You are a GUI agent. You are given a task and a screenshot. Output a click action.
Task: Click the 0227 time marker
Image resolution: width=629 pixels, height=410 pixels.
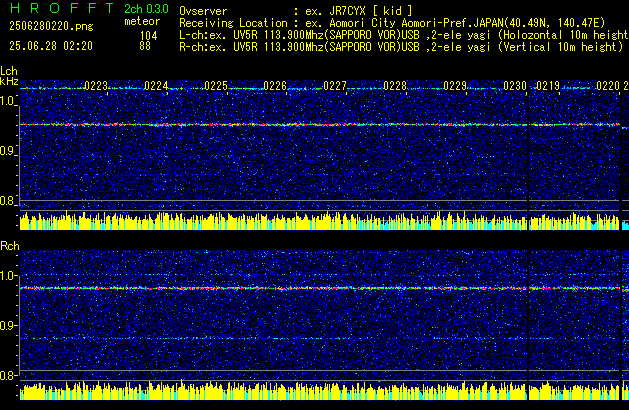(x=335, y=86)
